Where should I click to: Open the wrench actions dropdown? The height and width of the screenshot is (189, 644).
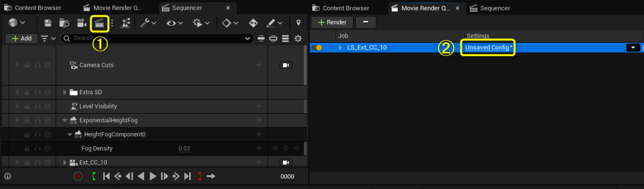click(x=148, y=23)
